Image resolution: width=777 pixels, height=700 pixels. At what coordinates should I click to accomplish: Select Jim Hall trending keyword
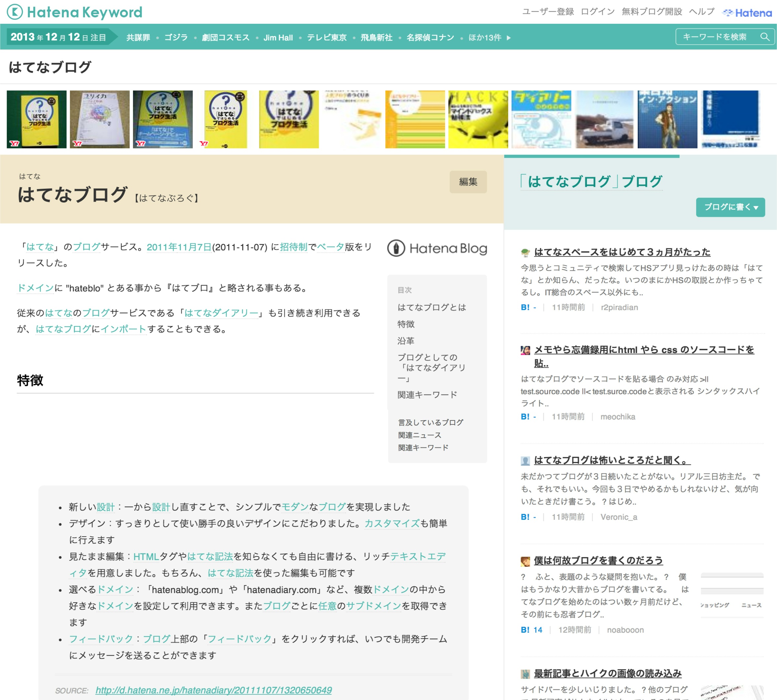278,38
